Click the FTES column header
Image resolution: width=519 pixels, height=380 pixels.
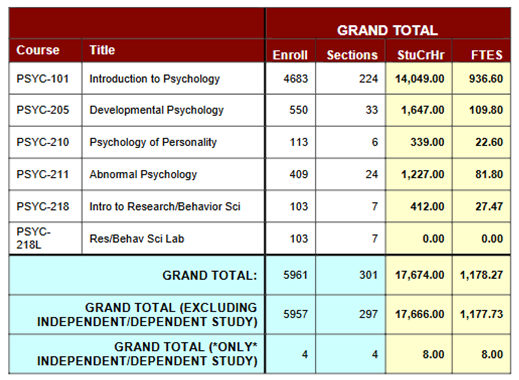(487, 55)
